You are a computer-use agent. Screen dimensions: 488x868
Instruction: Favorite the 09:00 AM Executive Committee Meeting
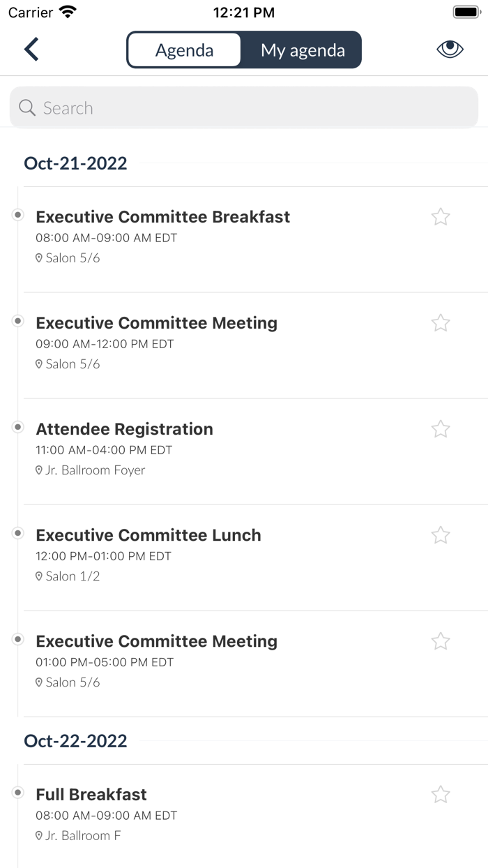tap(441, 323)
